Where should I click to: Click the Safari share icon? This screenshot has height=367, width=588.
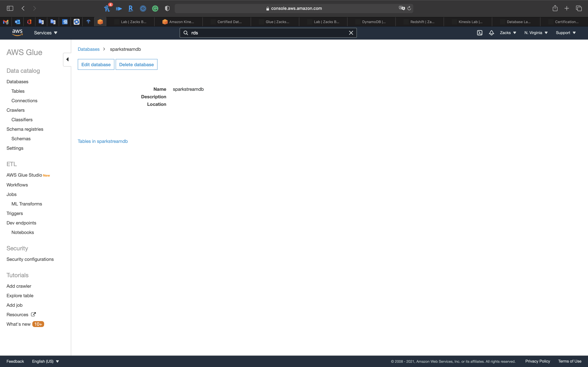(555, 9)
